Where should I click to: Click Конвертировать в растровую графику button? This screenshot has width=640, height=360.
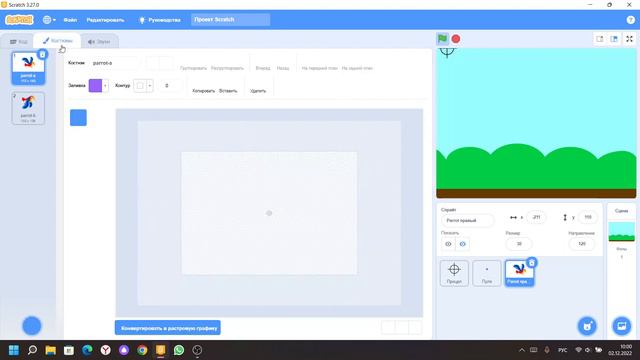pyautogui.click(x=168, y=328)
